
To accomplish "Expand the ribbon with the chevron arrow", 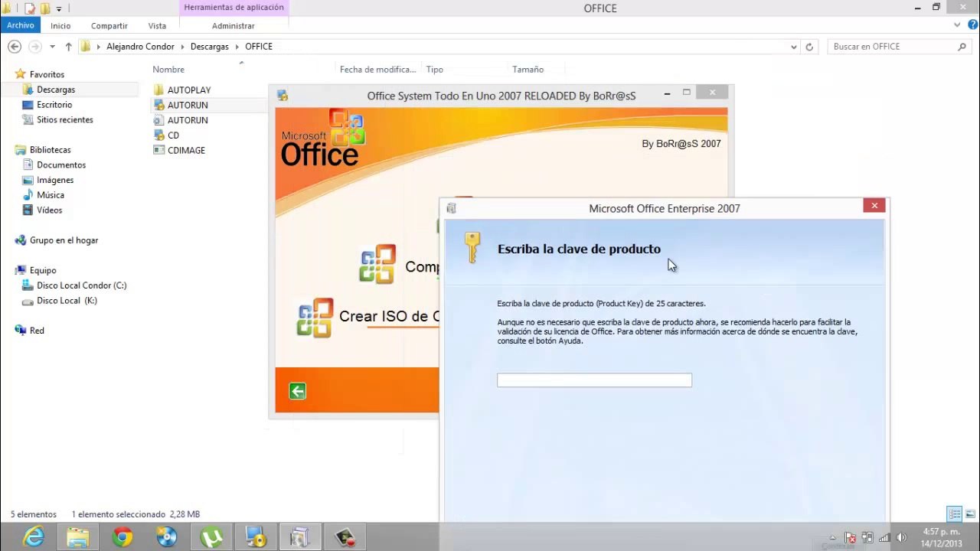I will (957, 25).
